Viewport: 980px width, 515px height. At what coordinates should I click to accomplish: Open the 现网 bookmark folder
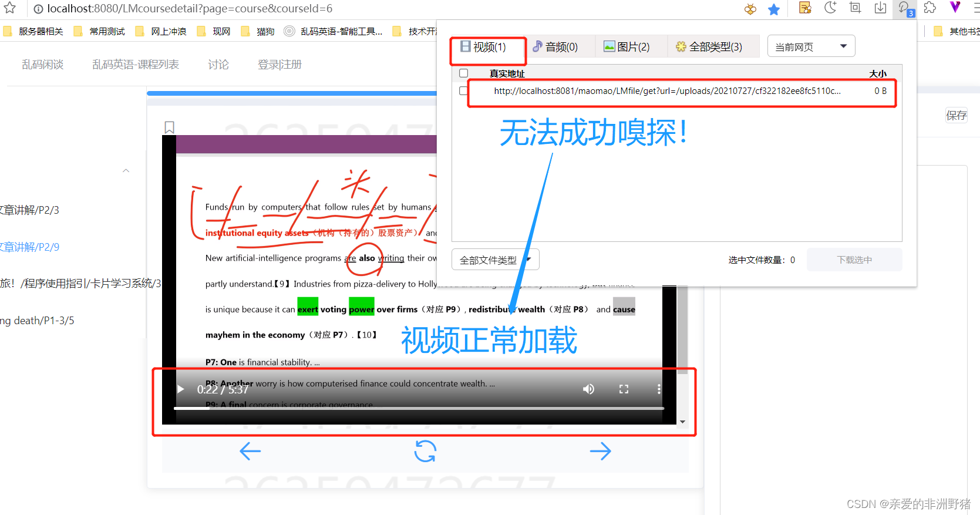214,32
